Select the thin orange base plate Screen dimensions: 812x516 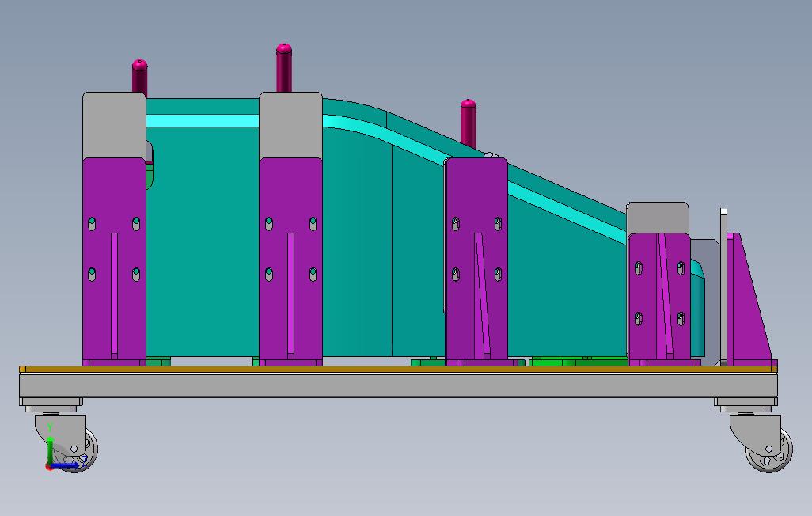click(398, 370)
